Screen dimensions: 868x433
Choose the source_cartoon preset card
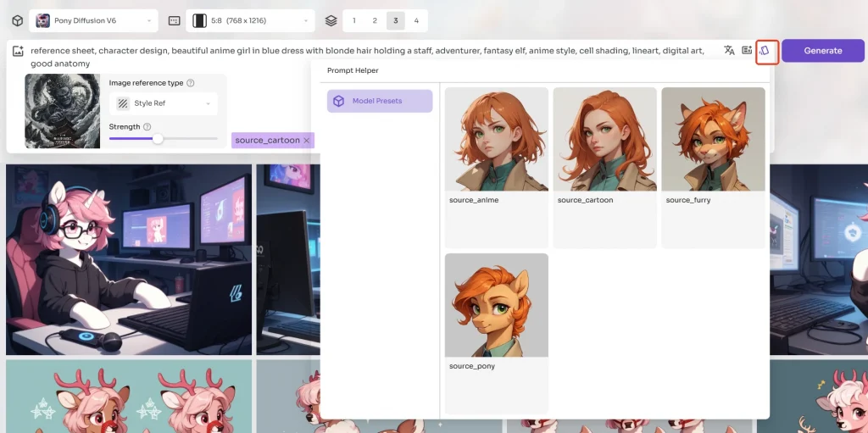pos(604,167)
